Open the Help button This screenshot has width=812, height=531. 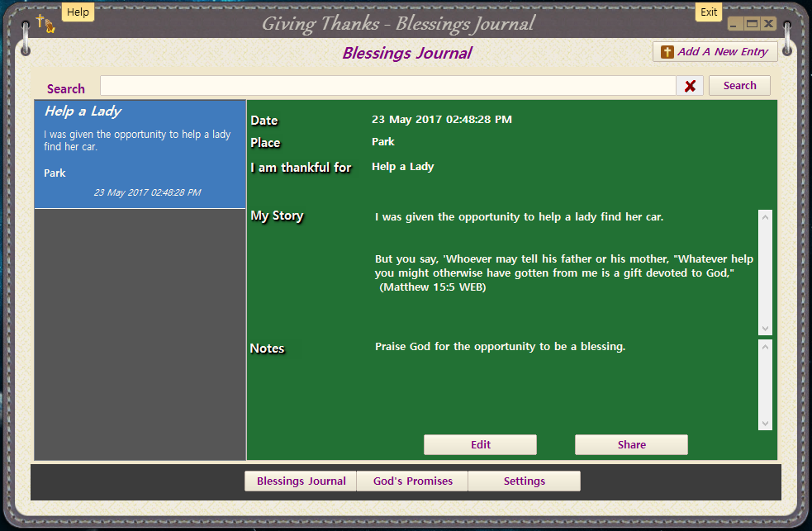pos(78,12)
